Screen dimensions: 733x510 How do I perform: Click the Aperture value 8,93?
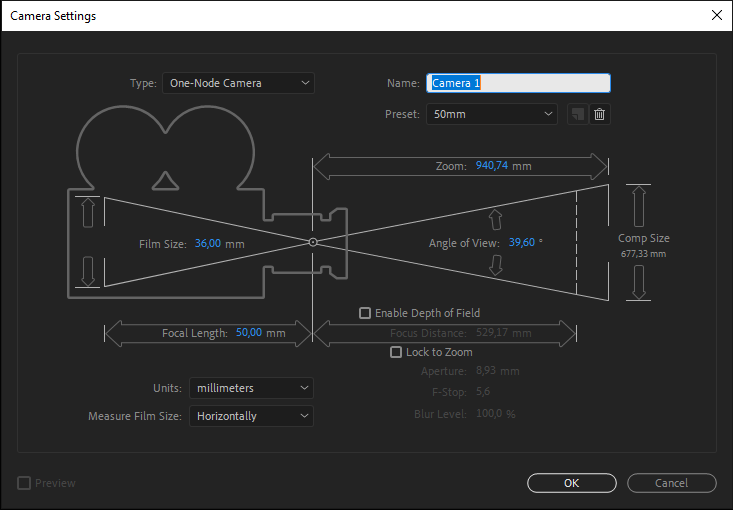click(486, 371)
